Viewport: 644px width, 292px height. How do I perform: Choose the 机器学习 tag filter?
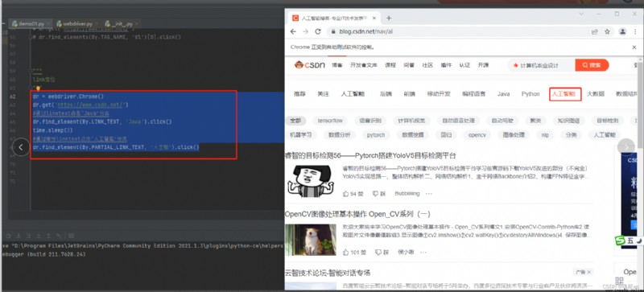point(300,134)
